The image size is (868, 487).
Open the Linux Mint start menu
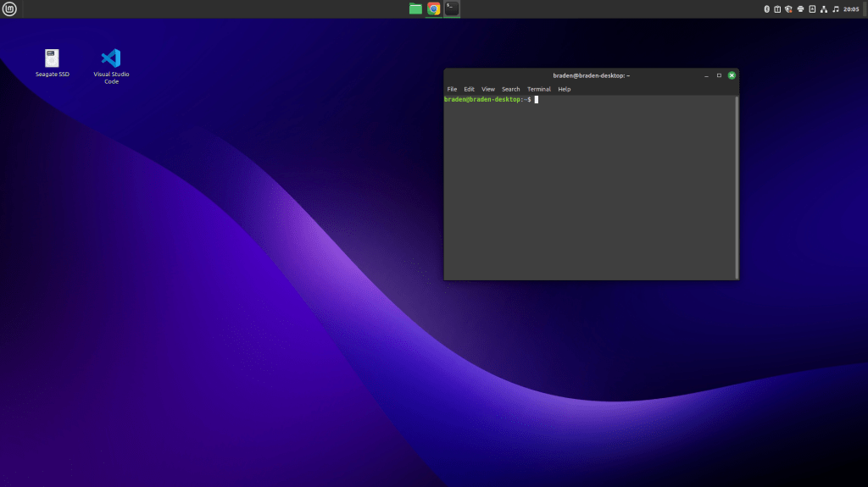9,9
